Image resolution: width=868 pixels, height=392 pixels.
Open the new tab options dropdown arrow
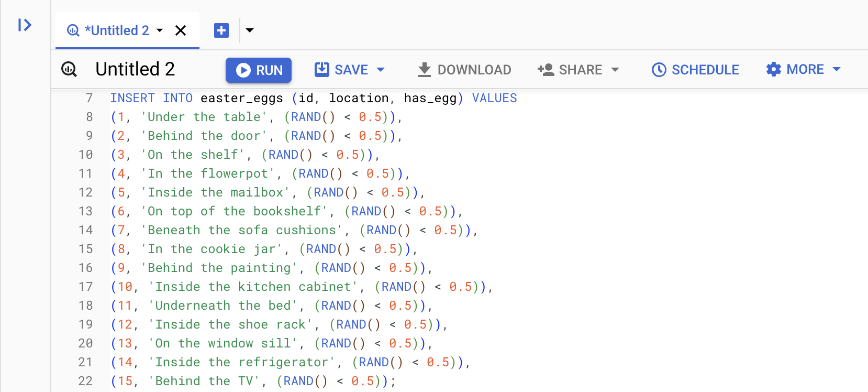(250, 30)
